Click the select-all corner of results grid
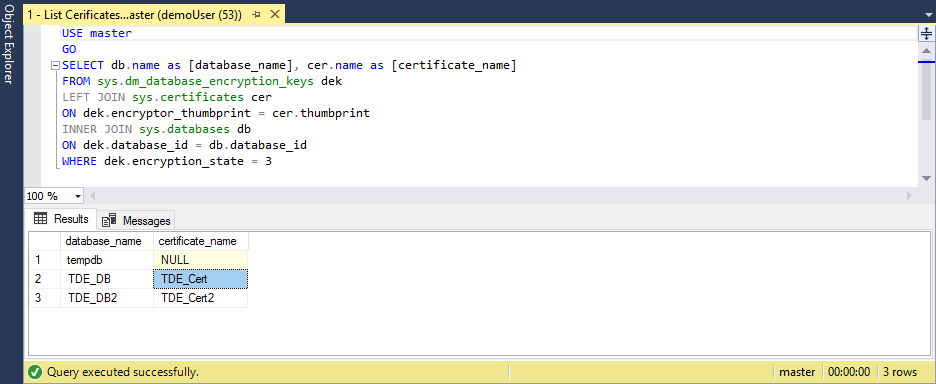The width and height of the screenshot is (936, 384). pyautogui.click(x=45, y=241)
